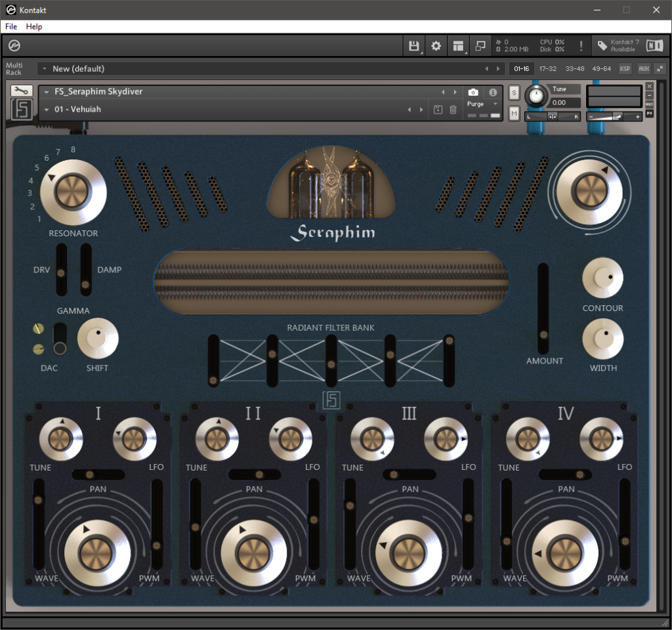Save the snapshot with the floppy icon
This screenshot has height=630, width=672.
438,110
